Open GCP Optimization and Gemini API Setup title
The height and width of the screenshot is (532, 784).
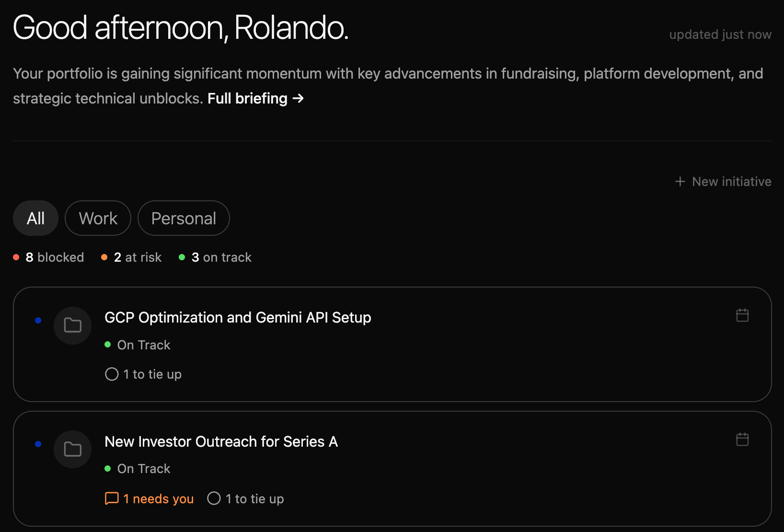(x=238, y=317)
